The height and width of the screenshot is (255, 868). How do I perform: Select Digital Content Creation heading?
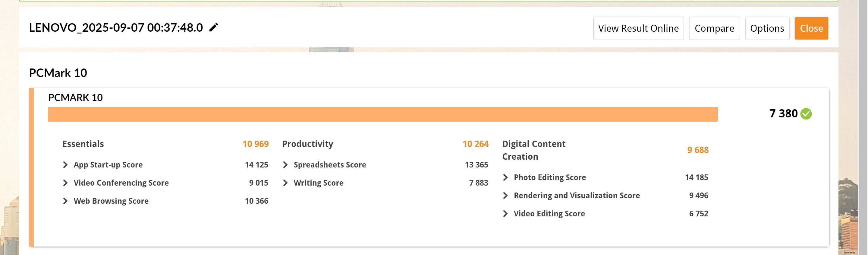pyautogui.click(x=534, y=150)
